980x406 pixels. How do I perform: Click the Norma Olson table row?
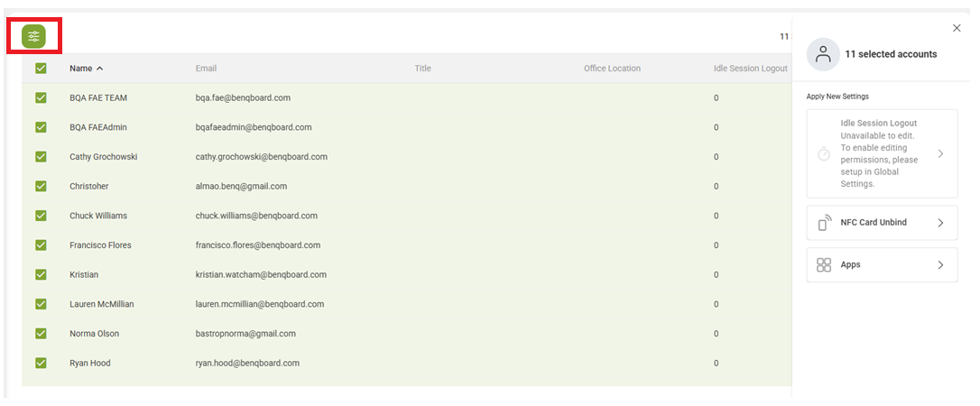point(406,334)
